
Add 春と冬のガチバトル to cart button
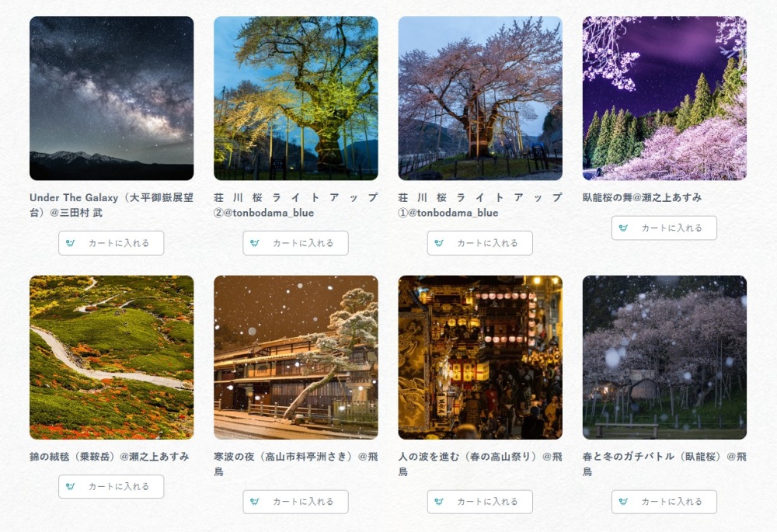(664, 502)
